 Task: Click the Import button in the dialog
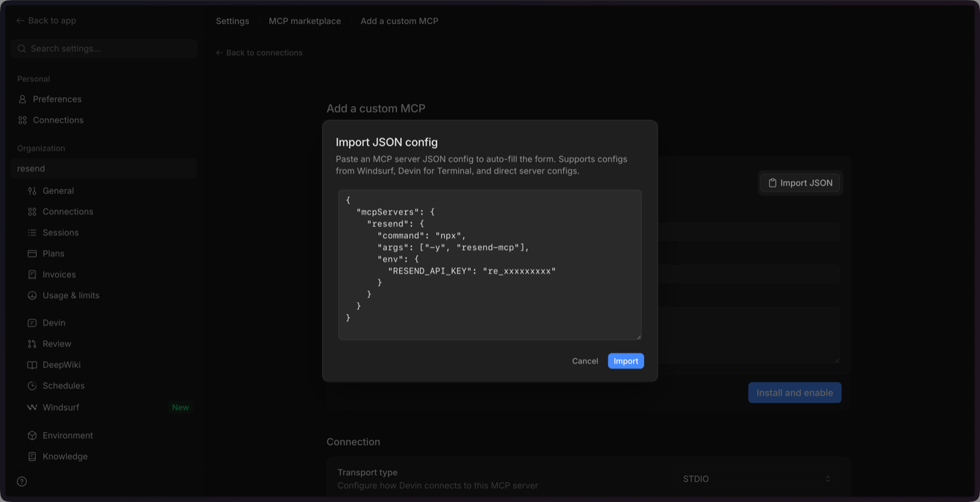[626, 361]
